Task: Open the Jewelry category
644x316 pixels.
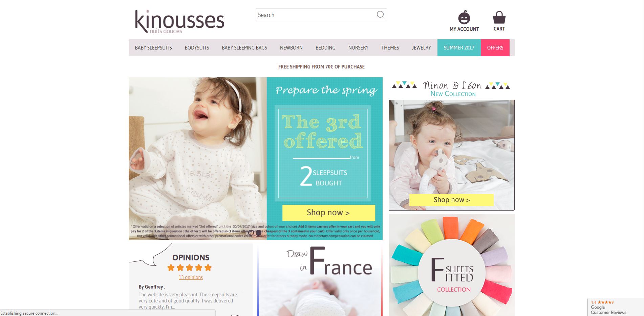Action: coord(421,48)
